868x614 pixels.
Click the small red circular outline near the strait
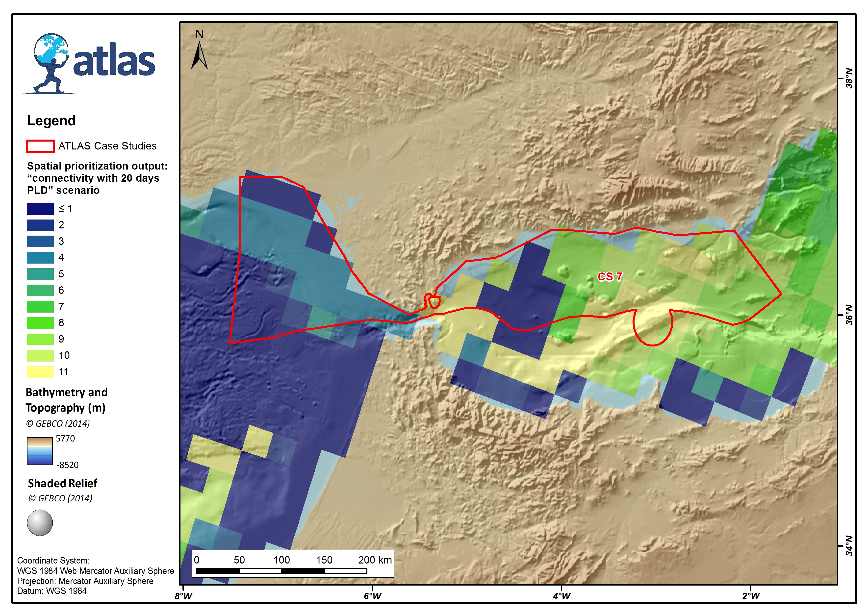[x=434, y=302]
